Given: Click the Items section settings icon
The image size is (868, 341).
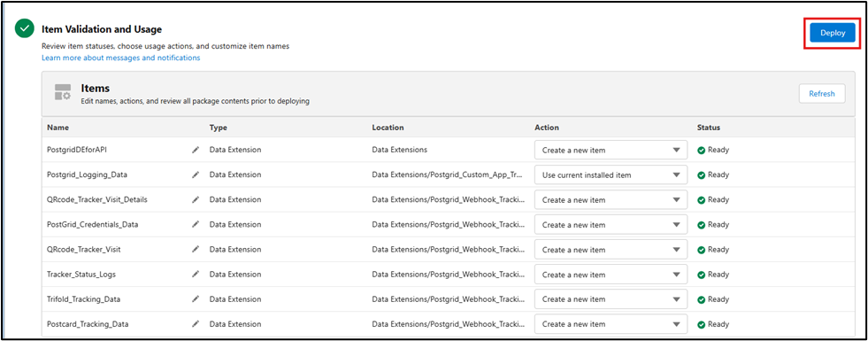Looking at the screenshot, I should point(63,93).
